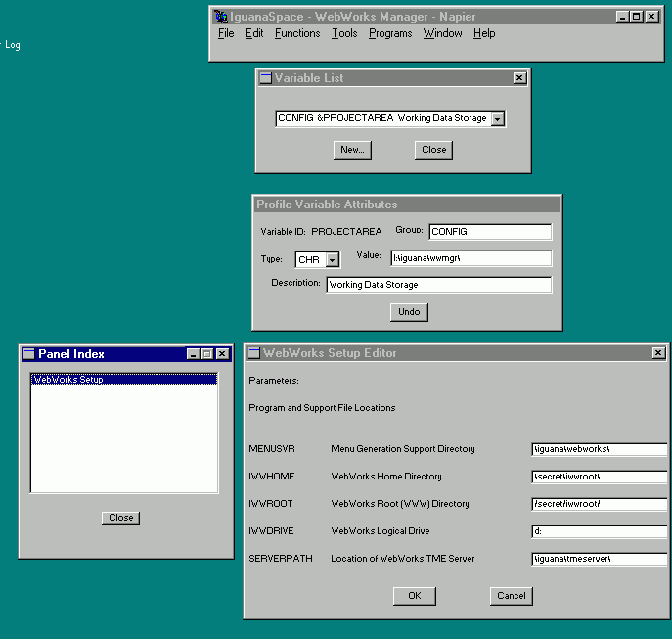Open the Window menu
Screen dimensions: 672x639
443,33
